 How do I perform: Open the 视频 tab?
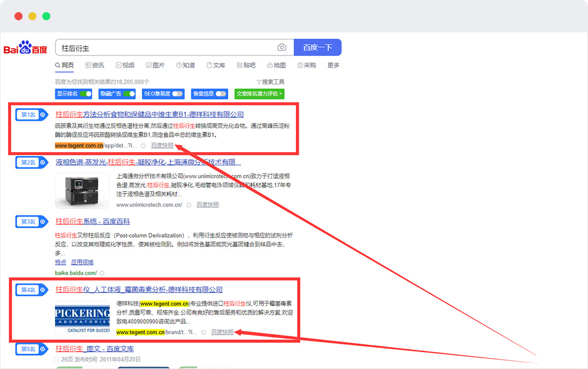point(125,65)
